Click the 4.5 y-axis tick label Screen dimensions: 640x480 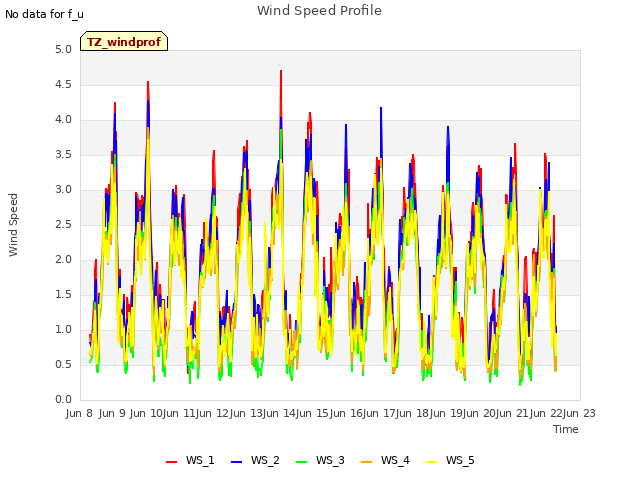pos(63,84)
